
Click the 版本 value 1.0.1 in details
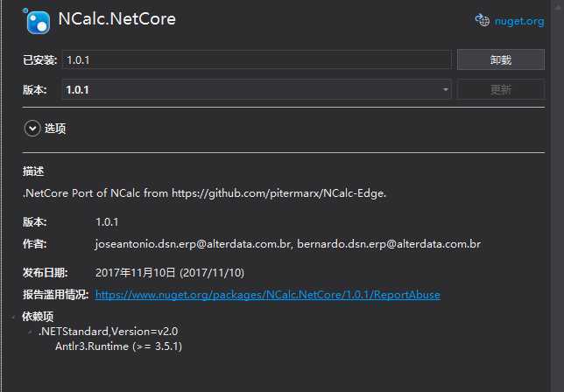point(107,222)
